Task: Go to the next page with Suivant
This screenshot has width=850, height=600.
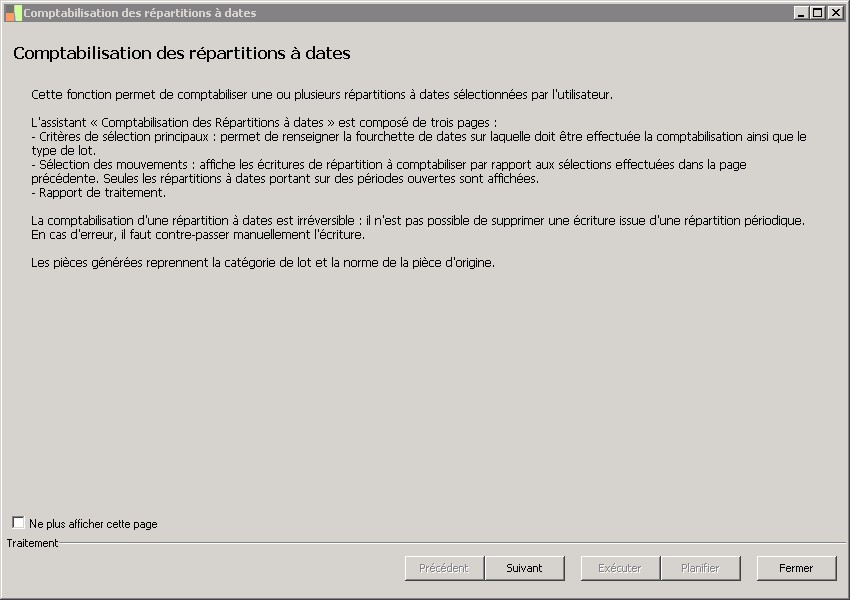Action: coord(524,568)
